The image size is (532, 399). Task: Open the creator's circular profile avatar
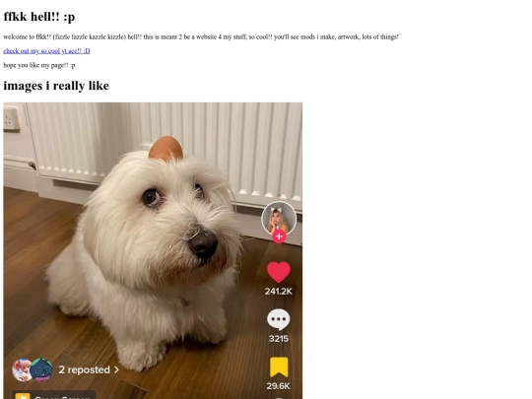279,218
